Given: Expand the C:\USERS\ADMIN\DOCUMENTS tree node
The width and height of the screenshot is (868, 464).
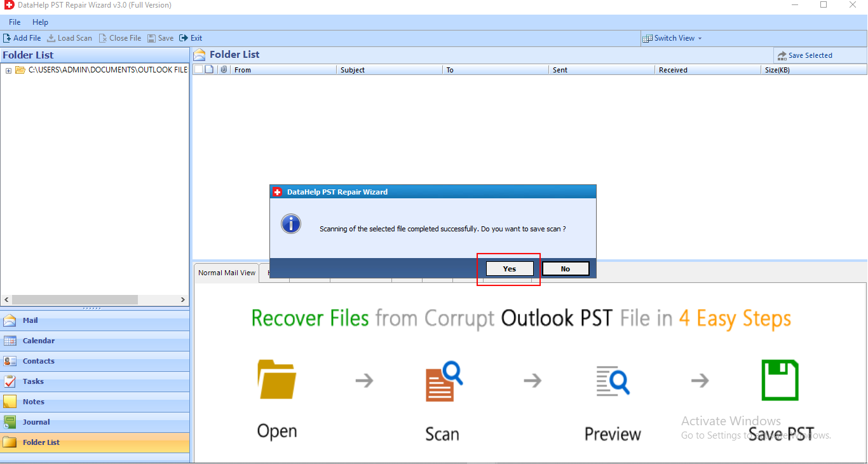Looking at the screenshot, I should coord(8,71).
